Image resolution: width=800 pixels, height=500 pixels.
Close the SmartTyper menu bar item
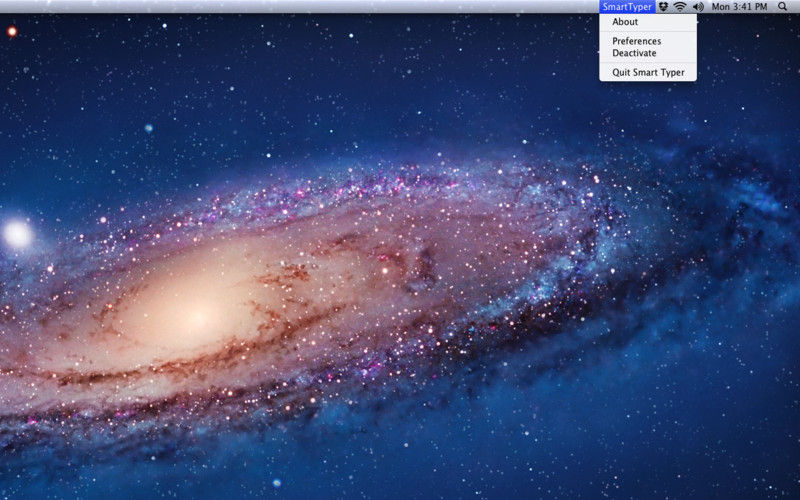pos(627,7)
